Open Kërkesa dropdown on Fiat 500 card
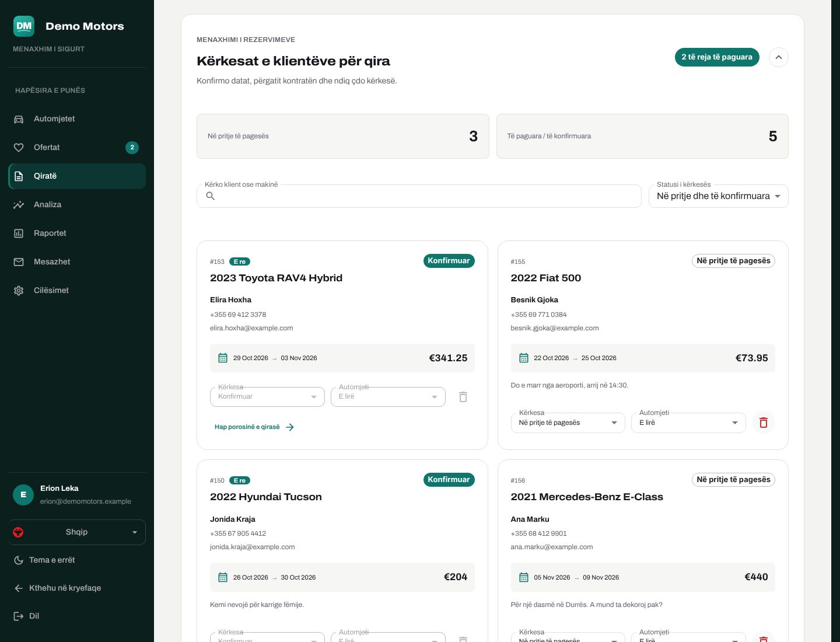The height and width of the screenshot is (642, 840). 568,423
